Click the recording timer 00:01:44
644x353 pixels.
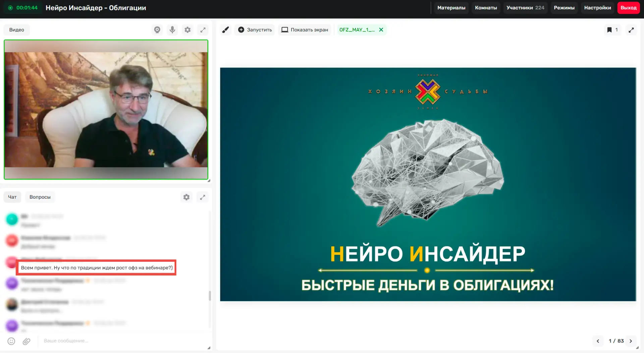pyautogui.click(x=27, y=8)
